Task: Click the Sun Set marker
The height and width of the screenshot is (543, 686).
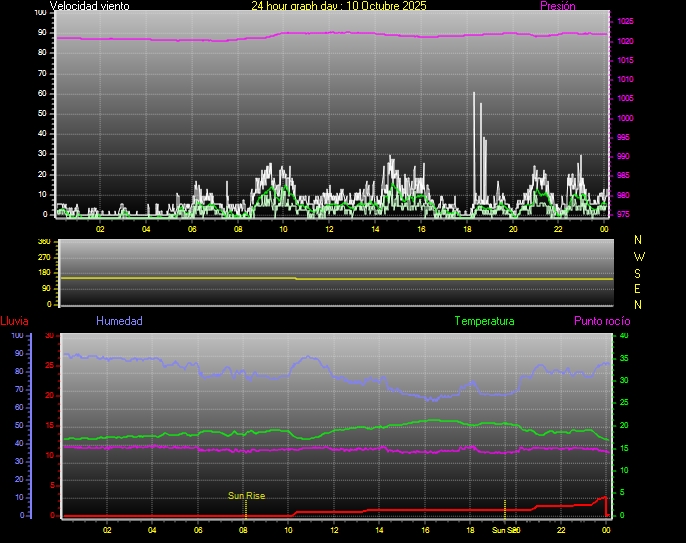Action: (x=504, y=530)
